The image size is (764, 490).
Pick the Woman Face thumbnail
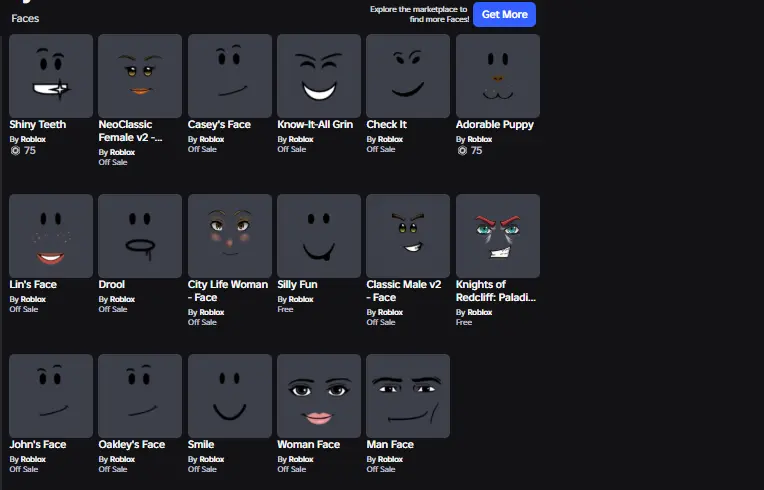click(x=319, y=396)
